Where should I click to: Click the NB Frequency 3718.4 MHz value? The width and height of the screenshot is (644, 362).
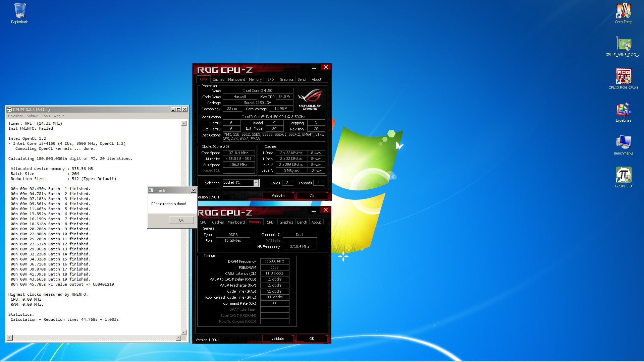click(300, 247)
